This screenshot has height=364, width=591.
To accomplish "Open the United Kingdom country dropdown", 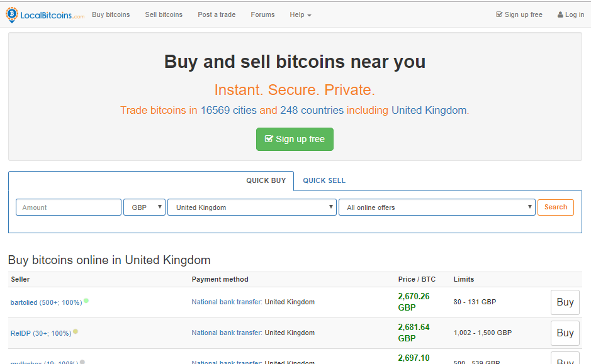I will (252, 207).
